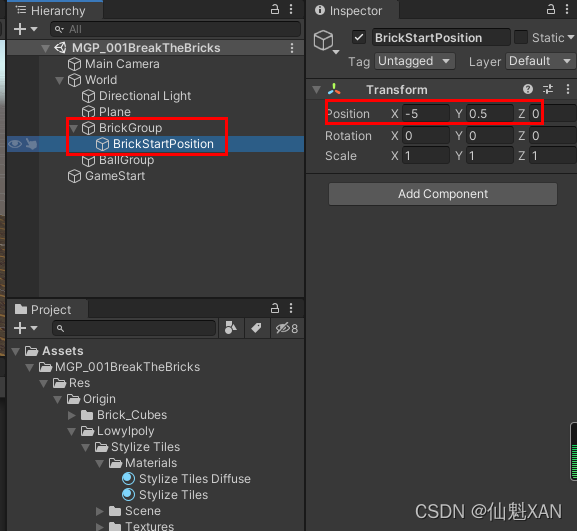Select the Res folder
Viewport: 577px width, 531px height.
tap(79, 383)
